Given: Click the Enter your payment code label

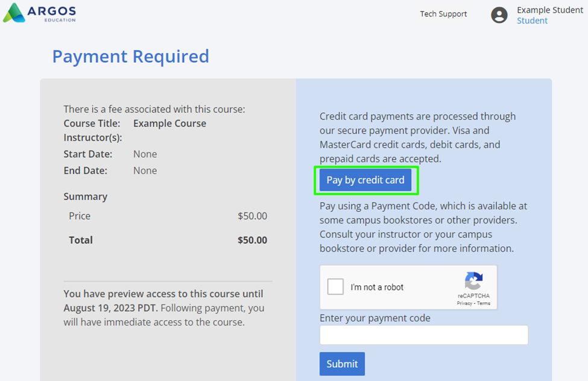Looking at the screenshot, I should pyautogui.click(x=375, y=318).
